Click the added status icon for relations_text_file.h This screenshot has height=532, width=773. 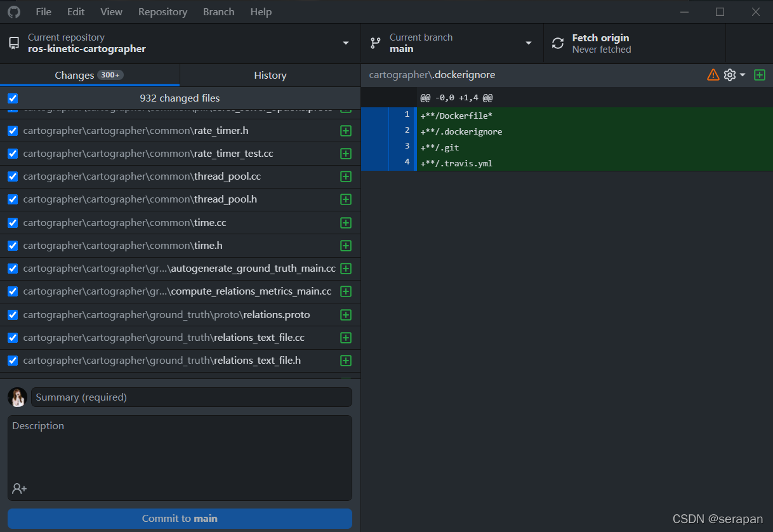(346, 361)
